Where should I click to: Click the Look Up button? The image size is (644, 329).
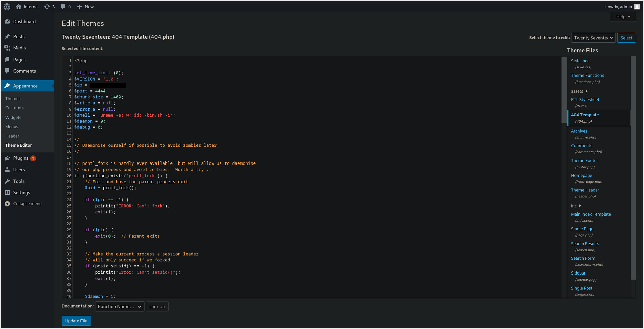click(157, 307)
